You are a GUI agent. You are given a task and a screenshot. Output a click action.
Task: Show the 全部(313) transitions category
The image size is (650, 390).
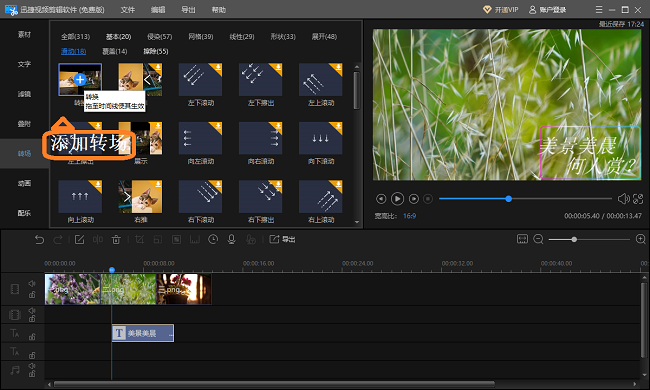tap(75, 36)
